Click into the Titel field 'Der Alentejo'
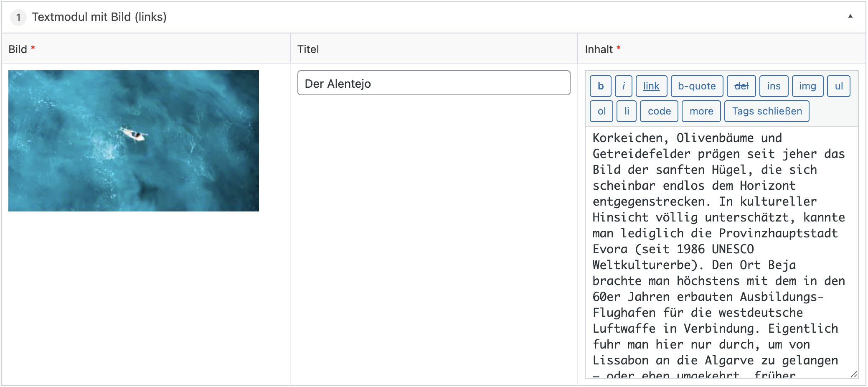Viewport: 868px width, 387px height. click(433, 83)
